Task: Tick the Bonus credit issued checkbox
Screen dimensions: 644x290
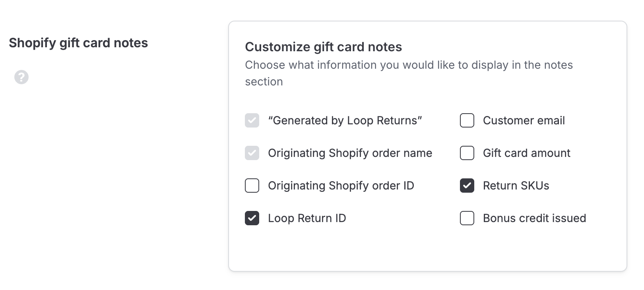Action: tap(467, 218)
